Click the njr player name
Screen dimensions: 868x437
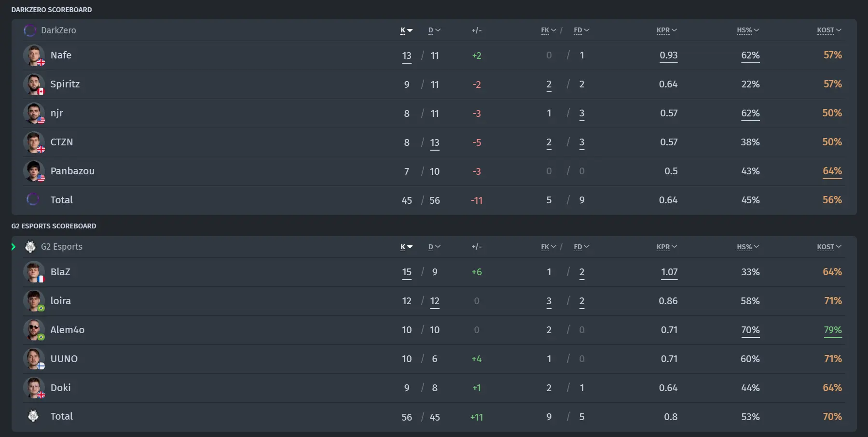tap(57, 113)
